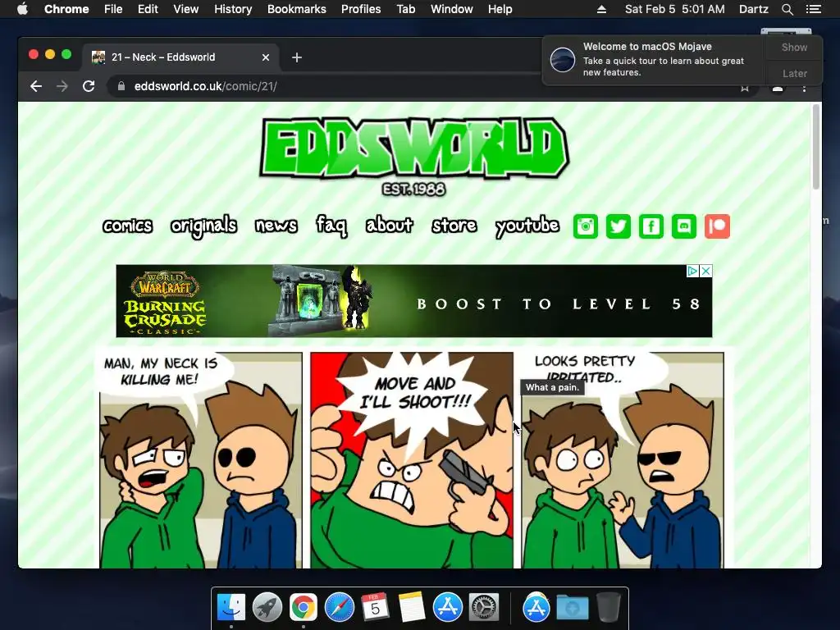
Task: Open the Chrome three-dot menu
Action: pos(804,87)
